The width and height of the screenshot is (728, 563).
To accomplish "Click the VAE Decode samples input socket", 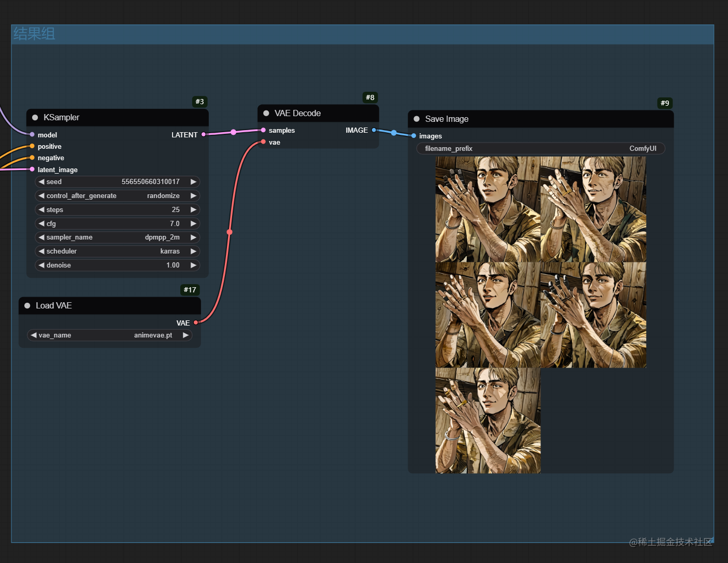I will tap(263, 130).
